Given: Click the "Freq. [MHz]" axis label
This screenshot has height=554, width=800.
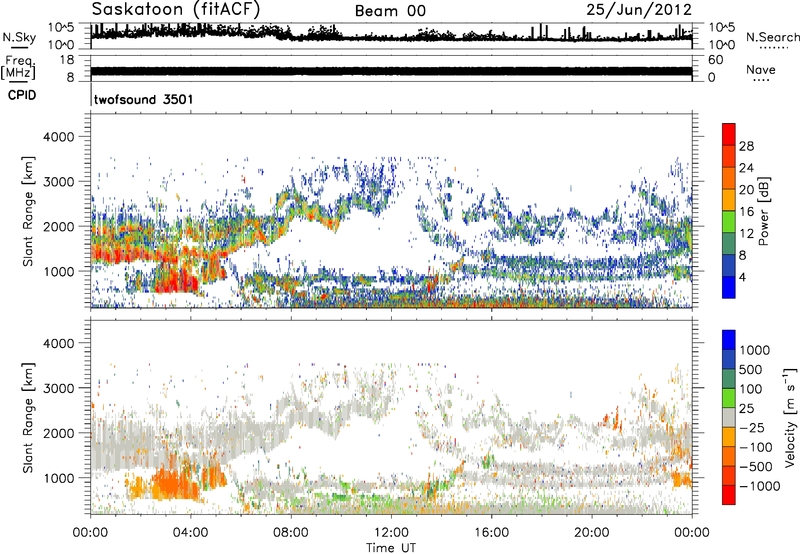Looking at the screenshot, I should click(18, 68).
